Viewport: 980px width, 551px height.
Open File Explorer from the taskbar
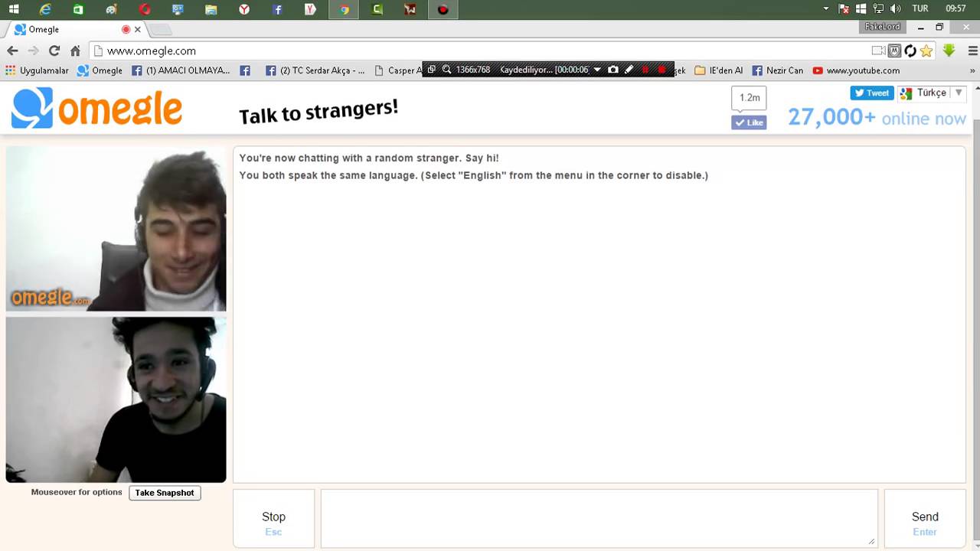click(211, 9)
